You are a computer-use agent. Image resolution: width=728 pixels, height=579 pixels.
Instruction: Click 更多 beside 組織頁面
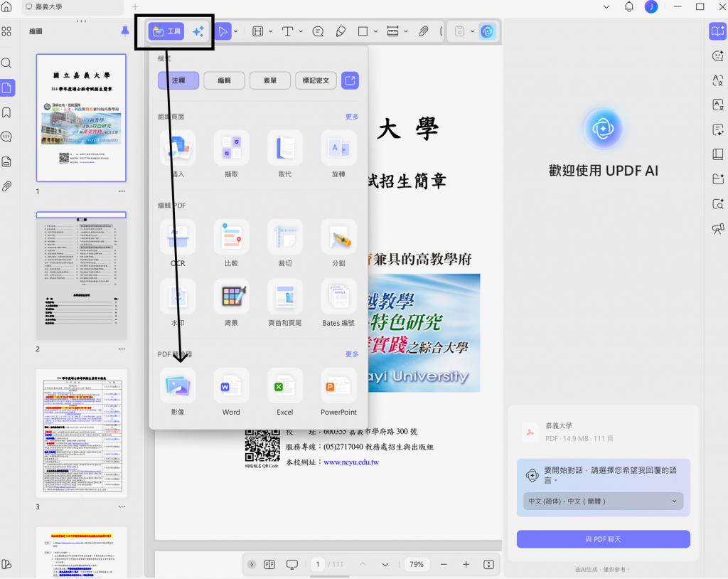(x=352, y=117)
